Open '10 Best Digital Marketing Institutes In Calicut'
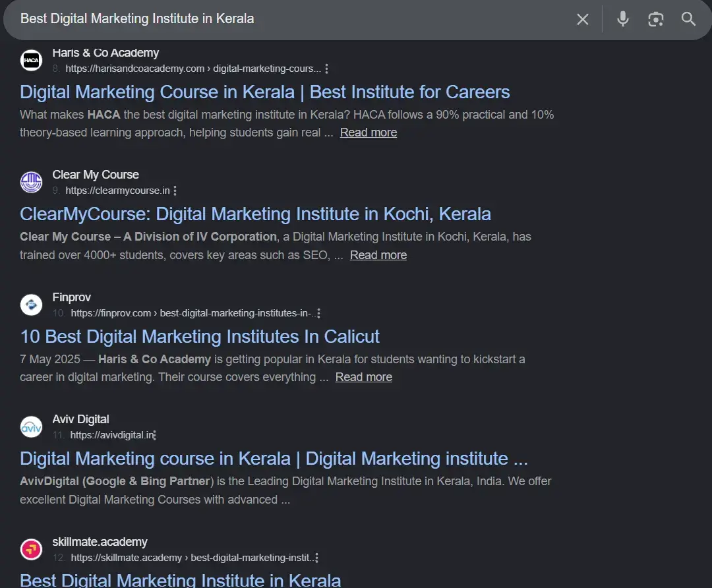 [x=200, y=336]
